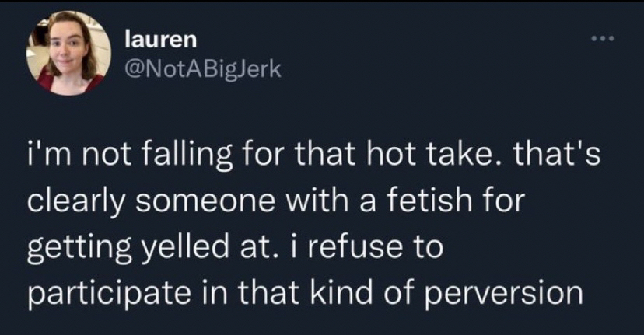
Task: Open the display name "lauren" profile link
Action: point(152,38)
